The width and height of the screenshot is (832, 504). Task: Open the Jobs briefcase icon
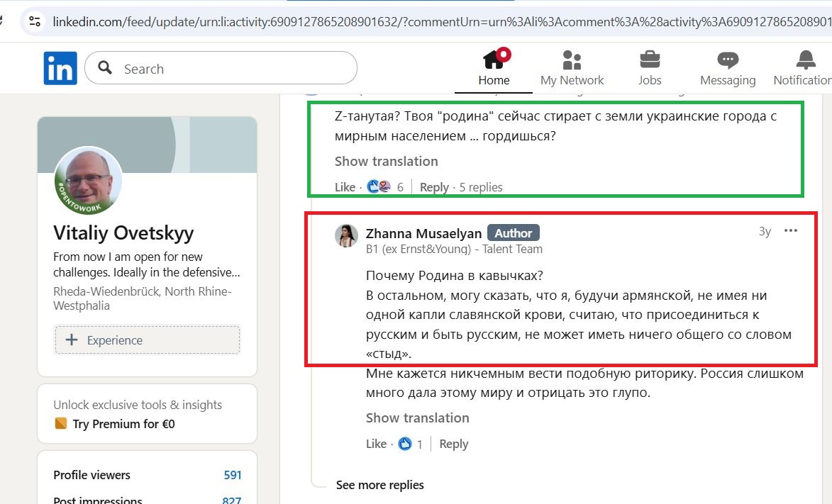(x=649, y=59)
